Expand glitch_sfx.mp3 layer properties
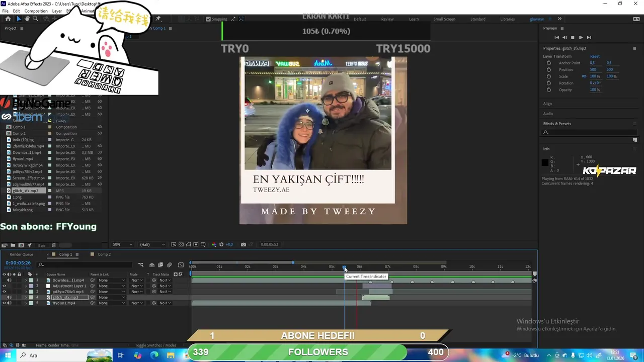644x362 pixels. tap(26, 297)
